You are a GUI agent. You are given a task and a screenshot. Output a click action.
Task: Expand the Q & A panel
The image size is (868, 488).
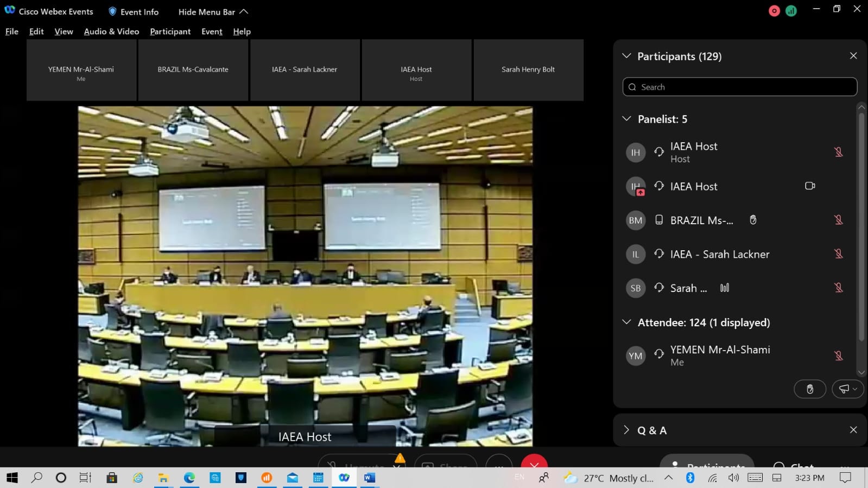[626, 430]
